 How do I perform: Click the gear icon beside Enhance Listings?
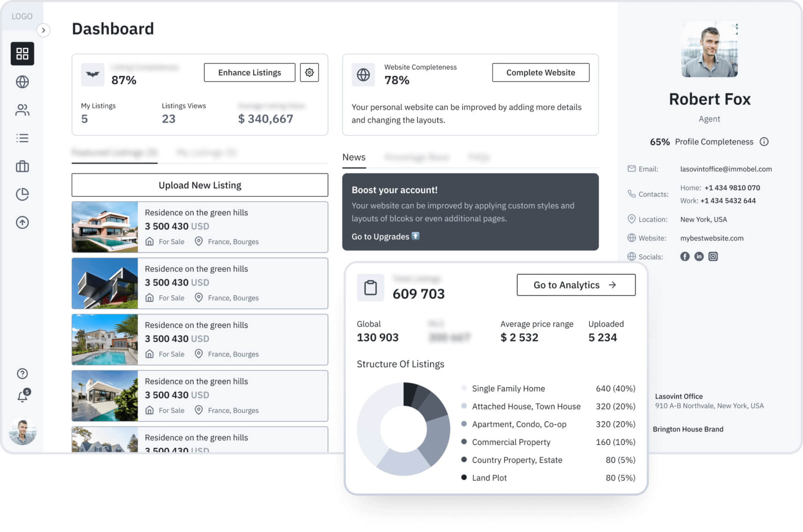309,72
